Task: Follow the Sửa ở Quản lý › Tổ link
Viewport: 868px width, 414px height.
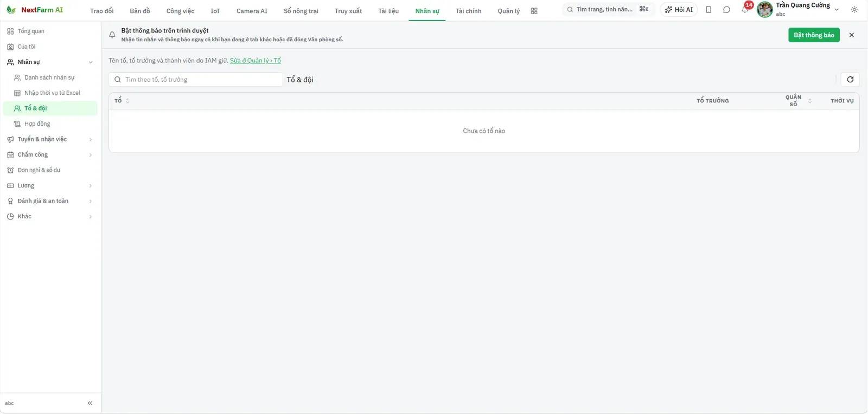Action: click(x=256, y=61)
